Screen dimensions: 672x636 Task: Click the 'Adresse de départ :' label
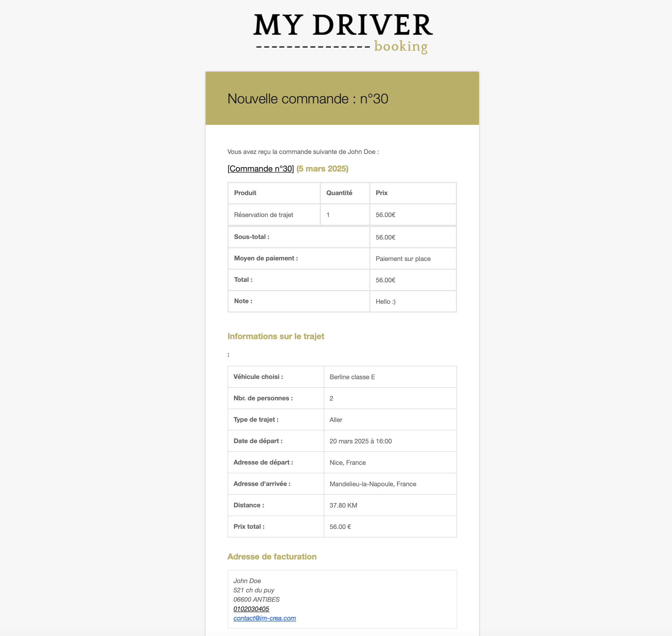point(263,462)
